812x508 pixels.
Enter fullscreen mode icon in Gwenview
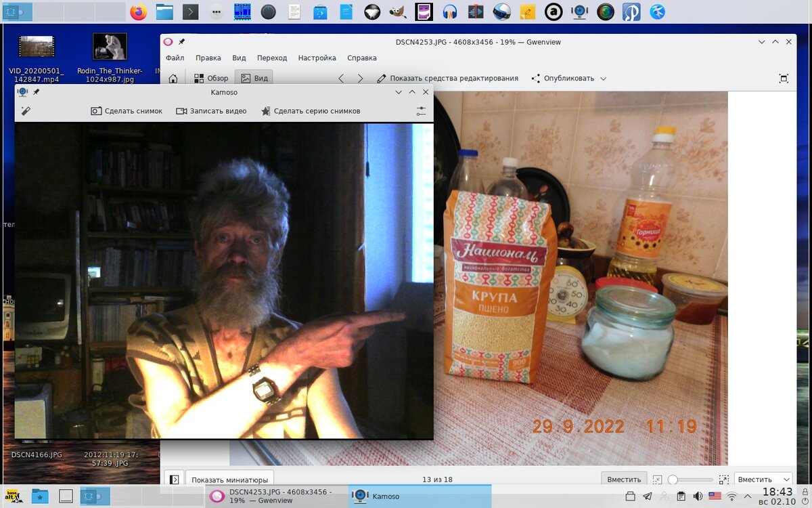(x=784, y=79)
